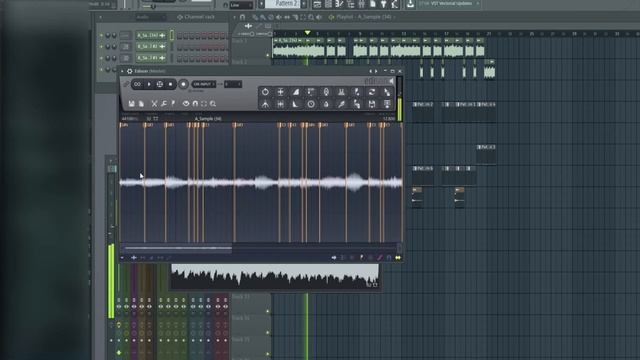Click numeric field beside ON INPUT in Edison

tap(233, 84)
